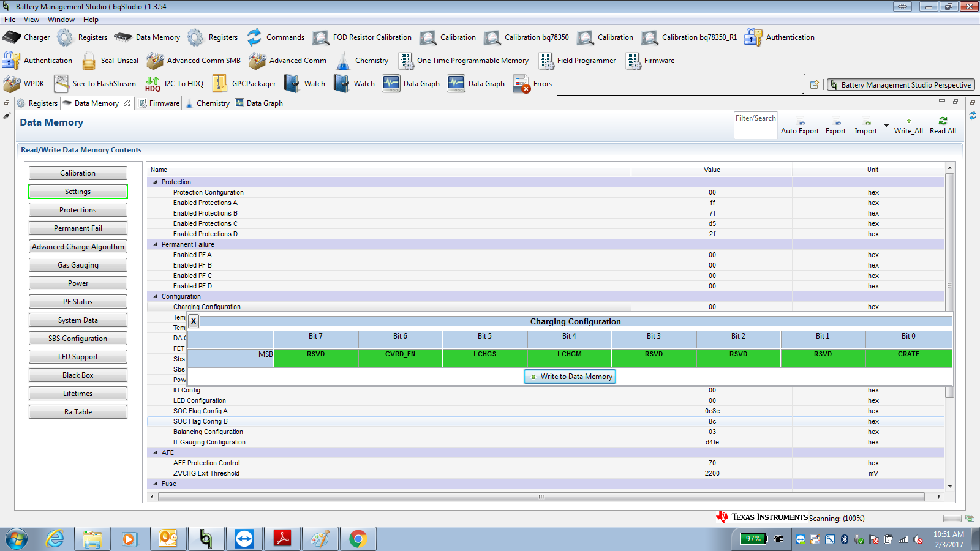Image resolution: width=980 pixels, height=551 pixels.
Task: Open Adobe Reader from the taskbar
Action: coord(282,539)
